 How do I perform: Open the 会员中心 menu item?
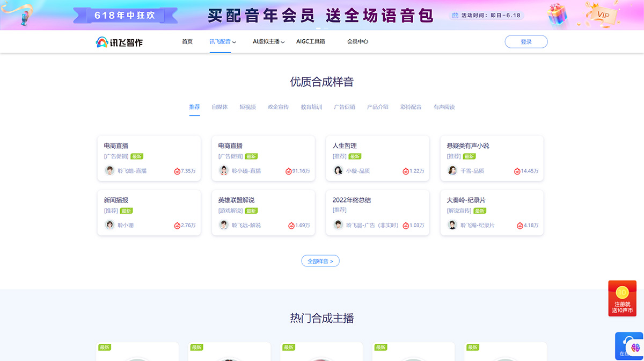(357, 41)
